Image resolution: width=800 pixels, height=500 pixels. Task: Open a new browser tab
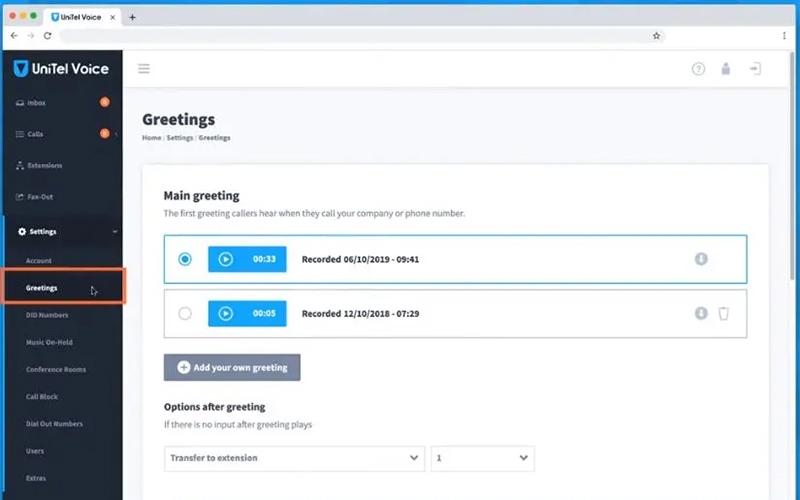[x=132, y=17]
